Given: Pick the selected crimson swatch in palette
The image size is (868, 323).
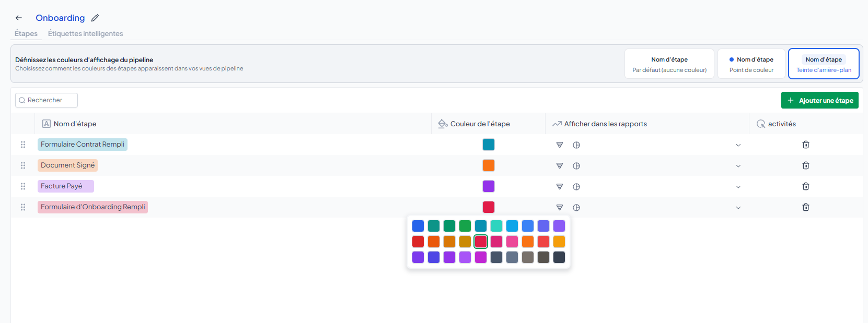Looking at the screenshot, I should click(x=481, y=242).
